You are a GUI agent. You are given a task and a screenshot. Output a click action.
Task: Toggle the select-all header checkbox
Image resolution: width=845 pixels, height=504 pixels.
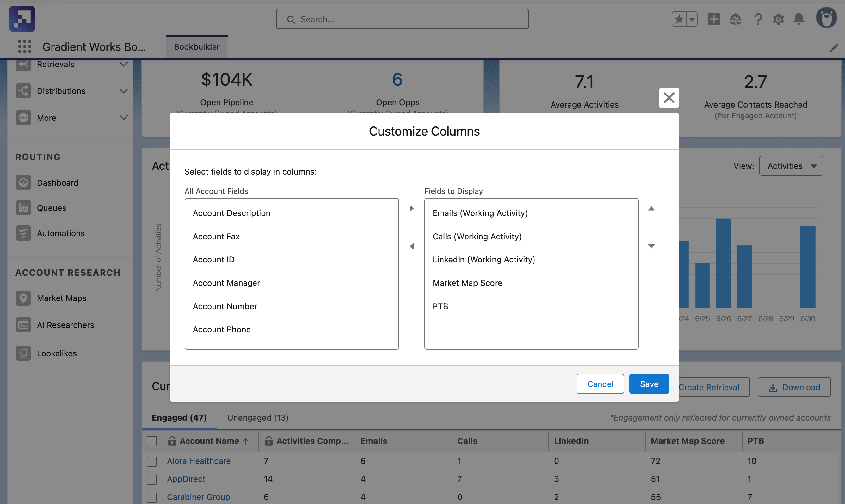coord(152,441)
